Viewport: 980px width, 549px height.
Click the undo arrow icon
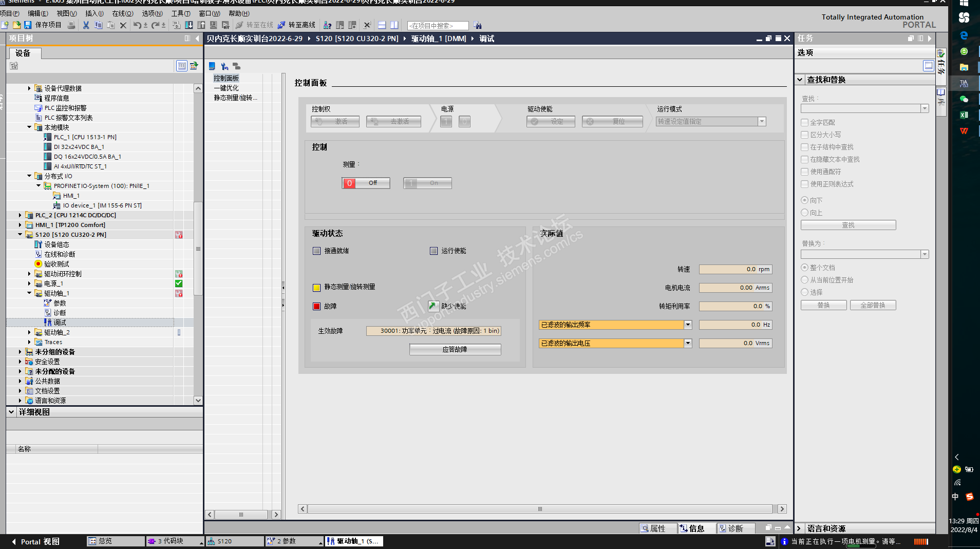tap(137, 25)
